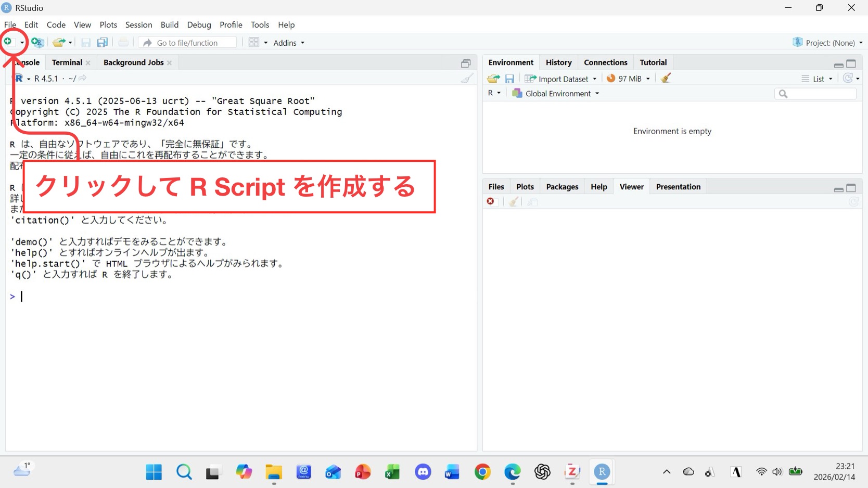Click the Open File folder icon
868x488 pixels.
[x=59, y=43]
